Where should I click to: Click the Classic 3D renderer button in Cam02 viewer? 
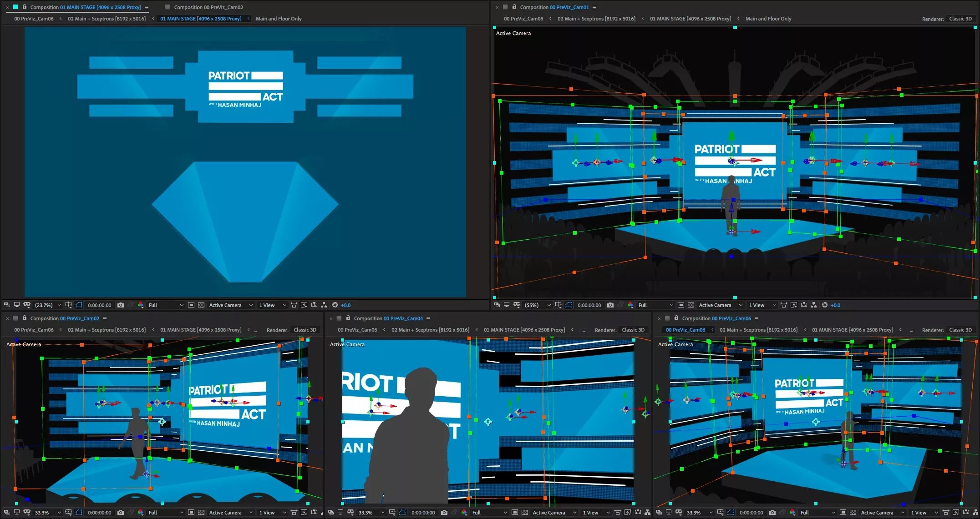[305, 330]
